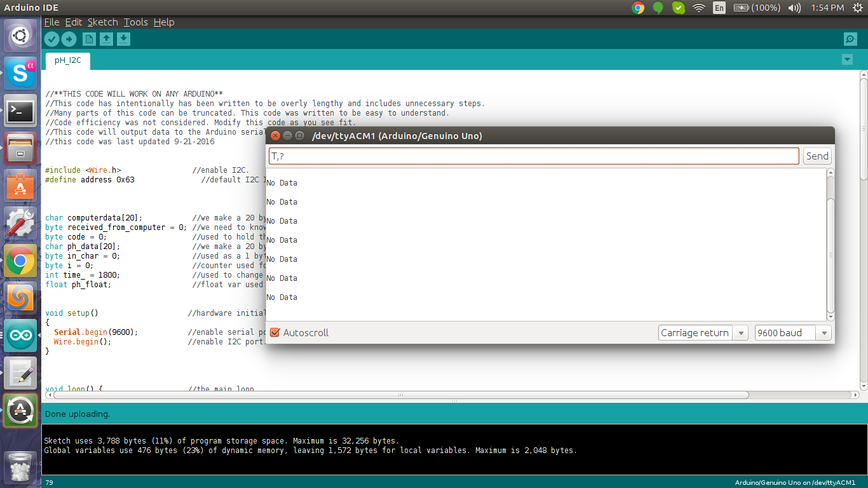Click the Upload arrow button

pos(69,39)
